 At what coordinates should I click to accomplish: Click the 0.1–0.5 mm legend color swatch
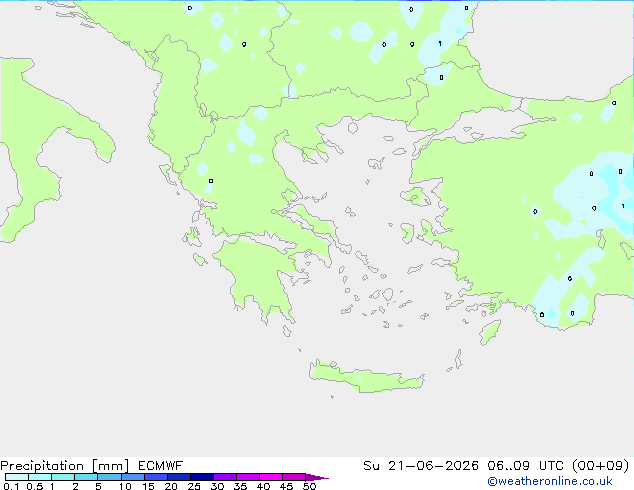tap(17, 477)
